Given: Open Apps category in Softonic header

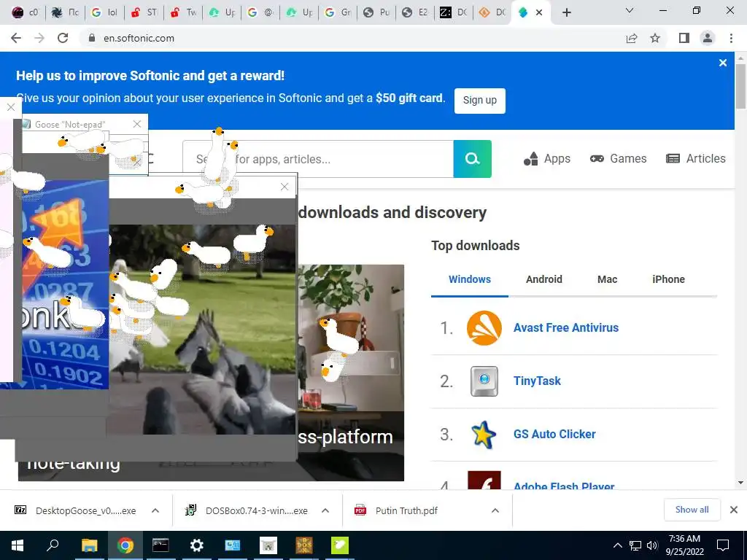Looking at the screenshot, I should (547, 158).
